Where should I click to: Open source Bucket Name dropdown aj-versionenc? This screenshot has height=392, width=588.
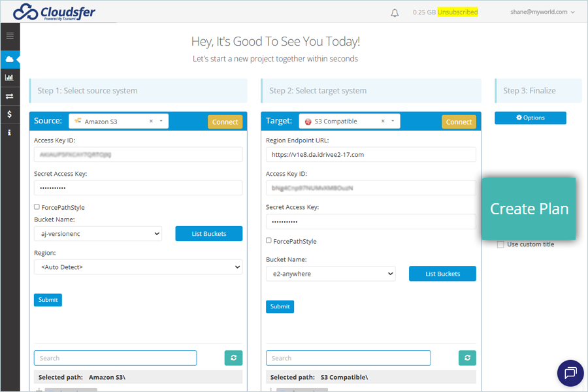98,234
